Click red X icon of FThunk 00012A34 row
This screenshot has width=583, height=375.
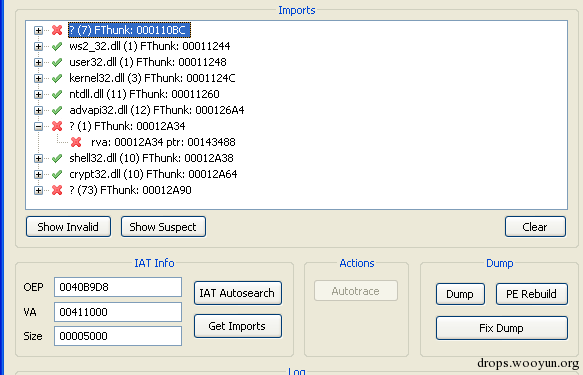pyautogui.click(x=57, y=126)
